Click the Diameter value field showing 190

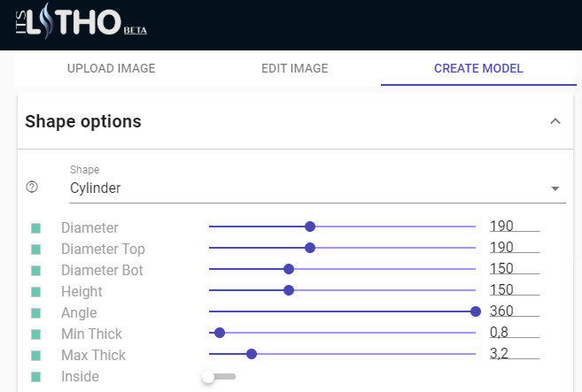pos(515,226)
